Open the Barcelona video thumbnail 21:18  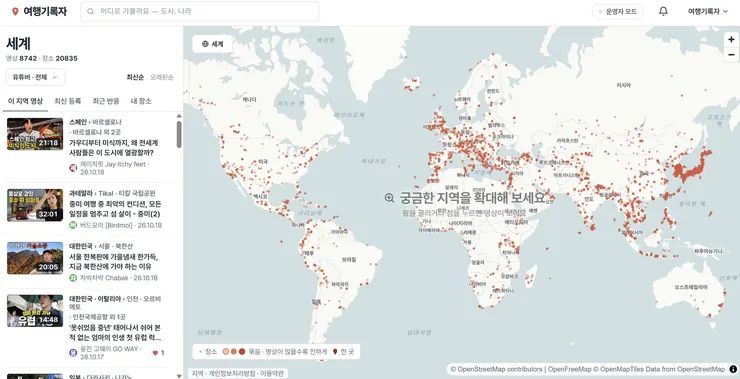pos(35,134)
